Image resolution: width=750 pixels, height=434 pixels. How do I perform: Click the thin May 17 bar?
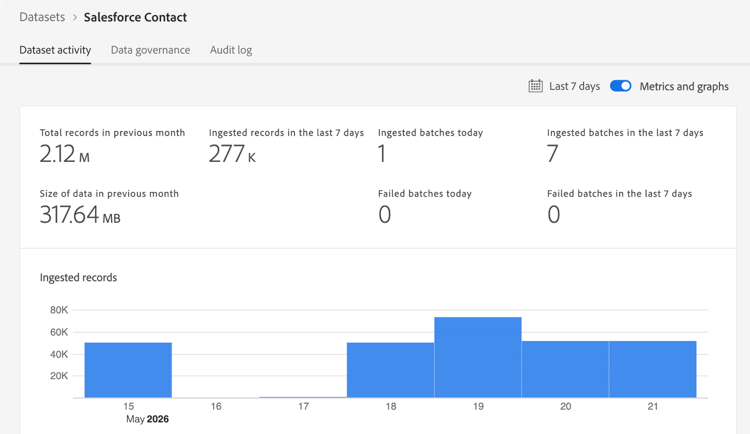pos(303,397)
